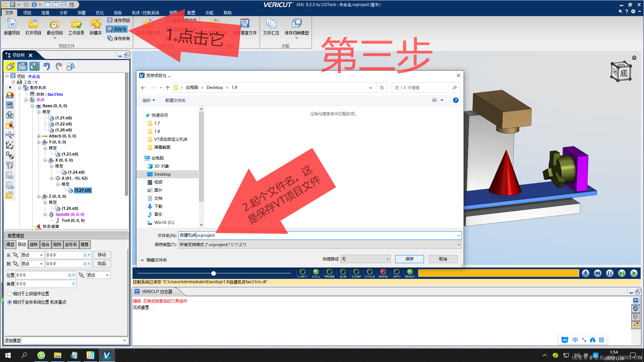The image size is (644, 362).
Task: Toggle the RAPID status light
Action: click(x=383, y=272)
